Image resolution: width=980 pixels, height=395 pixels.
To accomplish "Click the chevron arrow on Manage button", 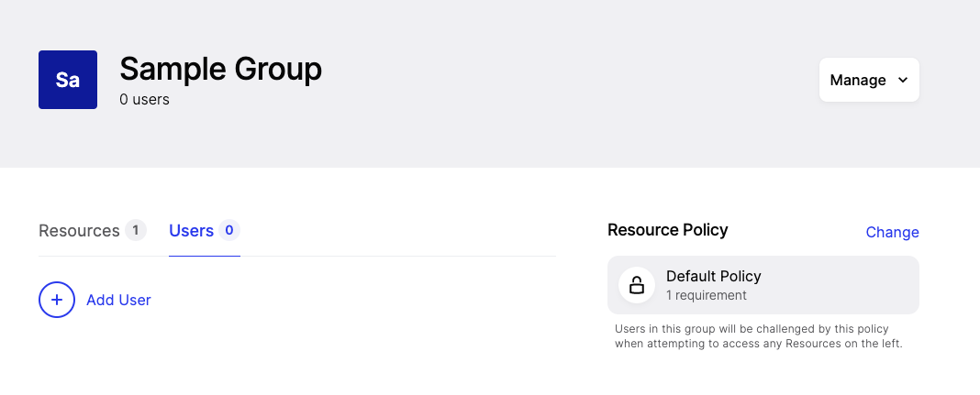I will [x=902, y=80].
